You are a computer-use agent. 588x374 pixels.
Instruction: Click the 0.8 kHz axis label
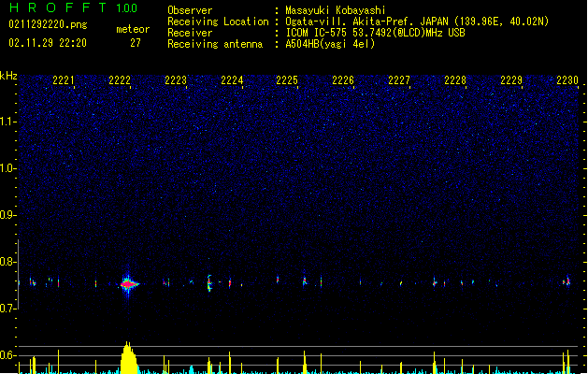click(8, 262)
